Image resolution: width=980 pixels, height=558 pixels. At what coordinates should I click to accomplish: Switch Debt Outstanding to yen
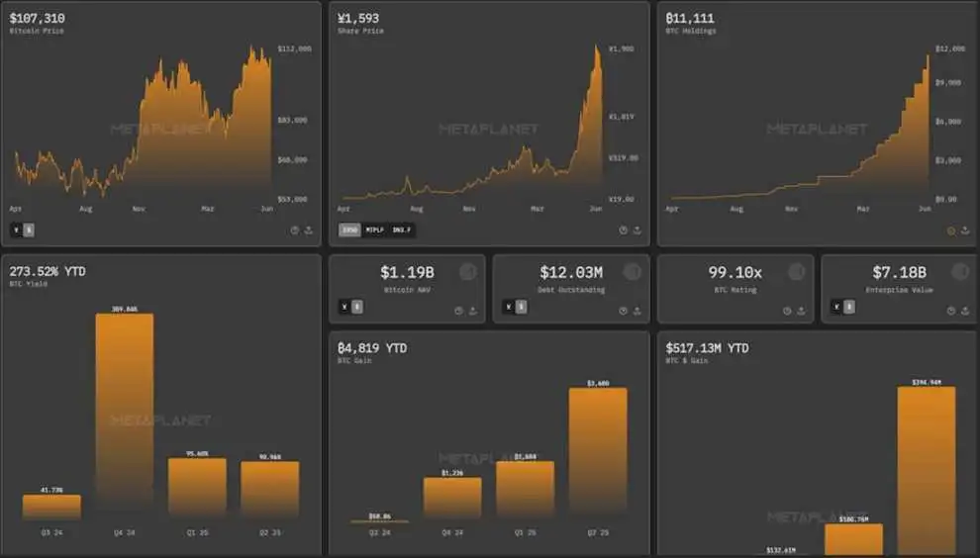click(x=509, y=307)
